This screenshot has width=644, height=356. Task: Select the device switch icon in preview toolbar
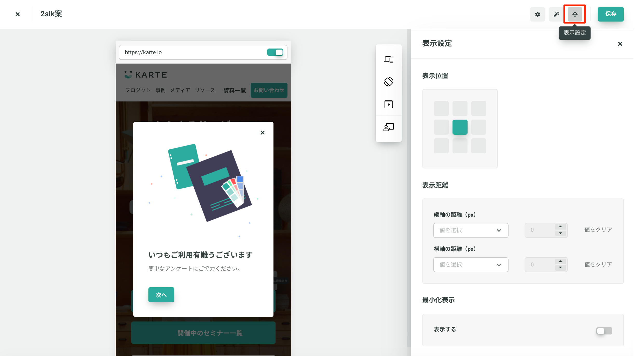click(x=388, y=59)
